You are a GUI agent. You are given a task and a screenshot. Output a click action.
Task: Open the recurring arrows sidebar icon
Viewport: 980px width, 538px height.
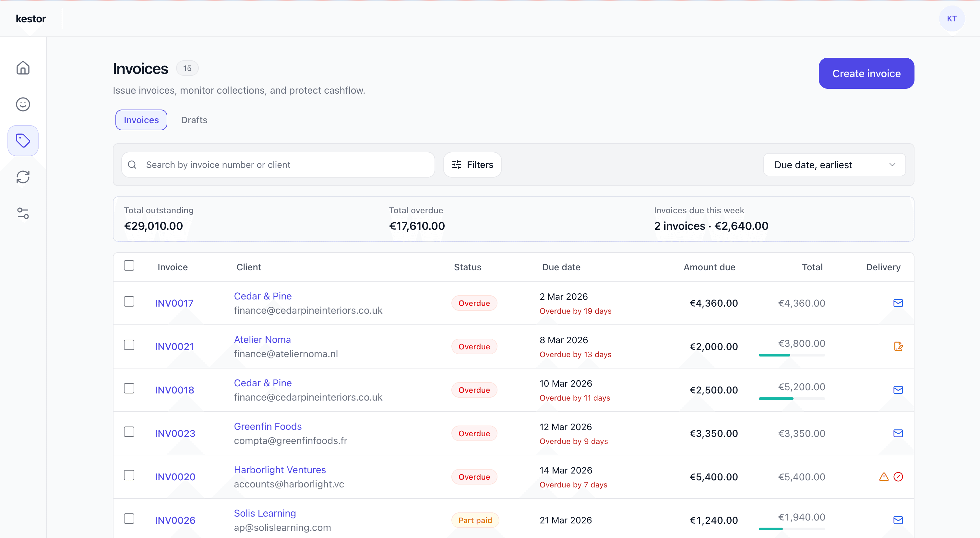coord(23,177)
